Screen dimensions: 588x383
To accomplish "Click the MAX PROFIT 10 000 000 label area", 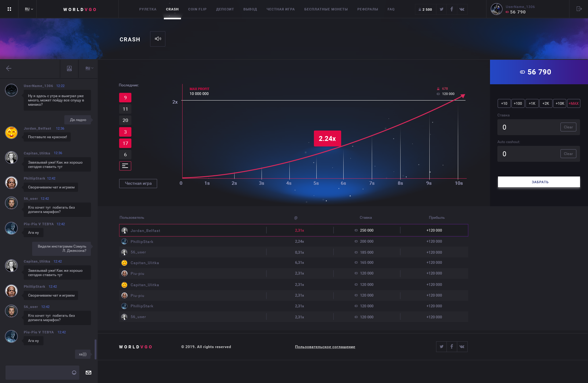I will pos(200,91).
